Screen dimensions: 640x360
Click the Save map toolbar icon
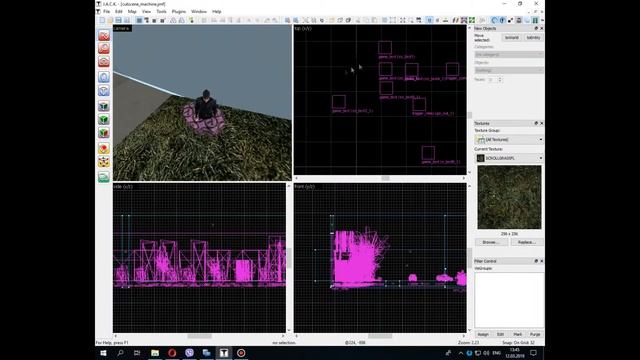(118, 20)
